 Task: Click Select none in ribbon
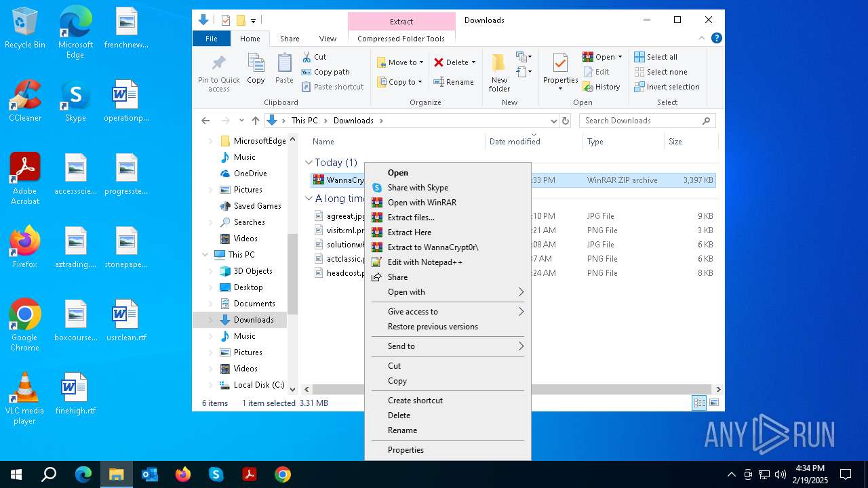click(x=661, y=72)
